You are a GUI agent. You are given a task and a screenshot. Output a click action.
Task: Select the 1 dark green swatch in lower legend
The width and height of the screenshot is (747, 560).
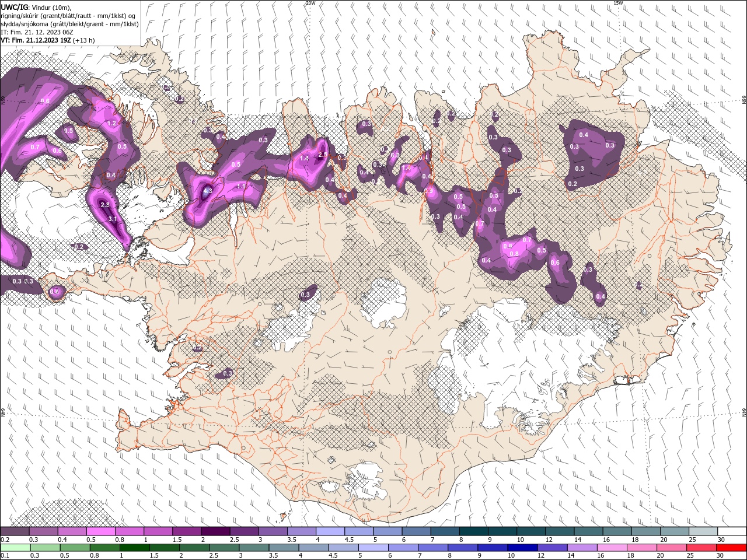coord(135,548)
